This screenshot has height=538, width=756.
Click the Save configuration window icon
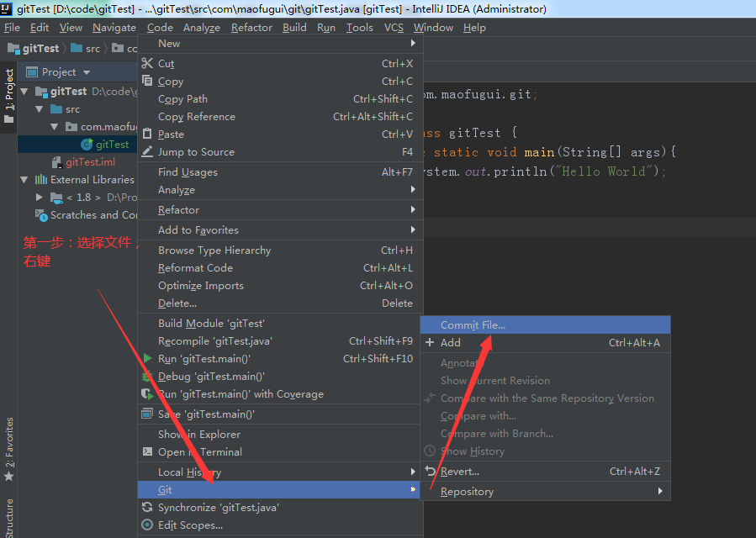point(147,414)
